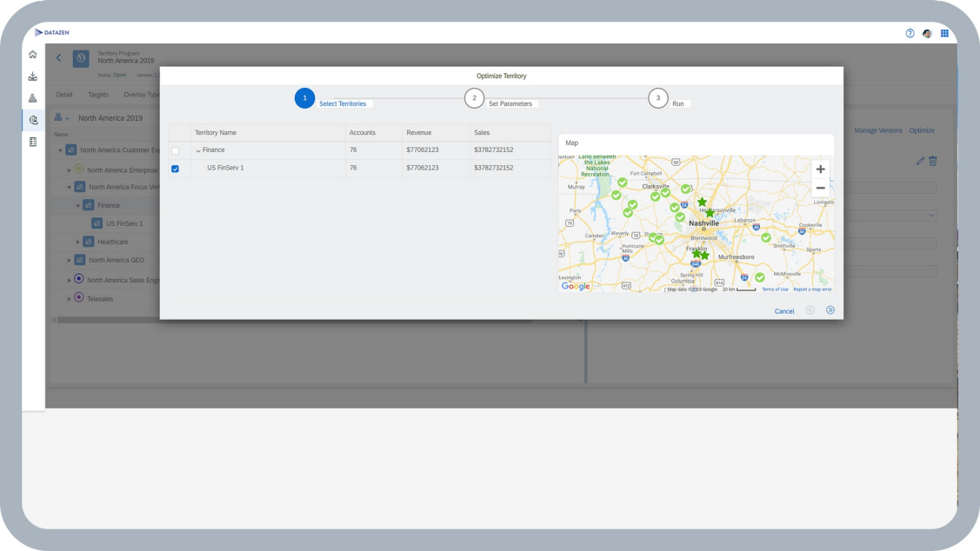The image size is (980, 551).
Task: Switch to the Detail tab
Action: click(64, 95)
